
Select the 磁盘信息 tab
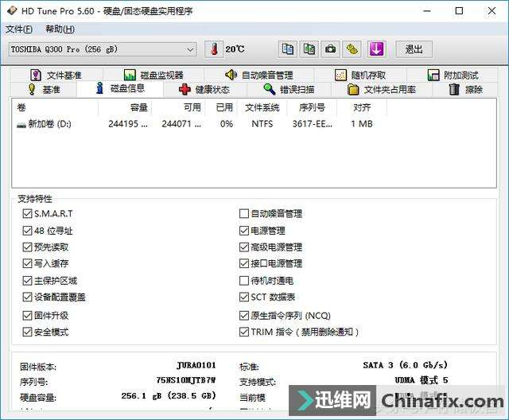point(120,88)
